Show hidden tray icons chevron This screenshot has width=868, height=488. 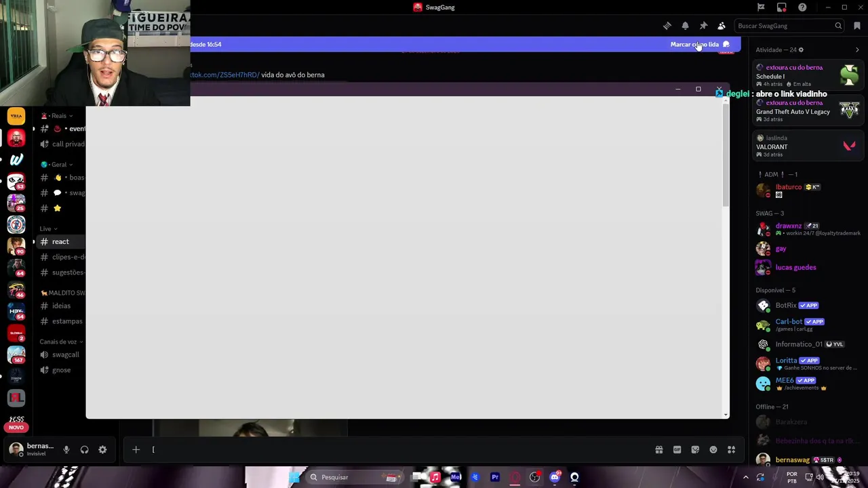point(746,477)
